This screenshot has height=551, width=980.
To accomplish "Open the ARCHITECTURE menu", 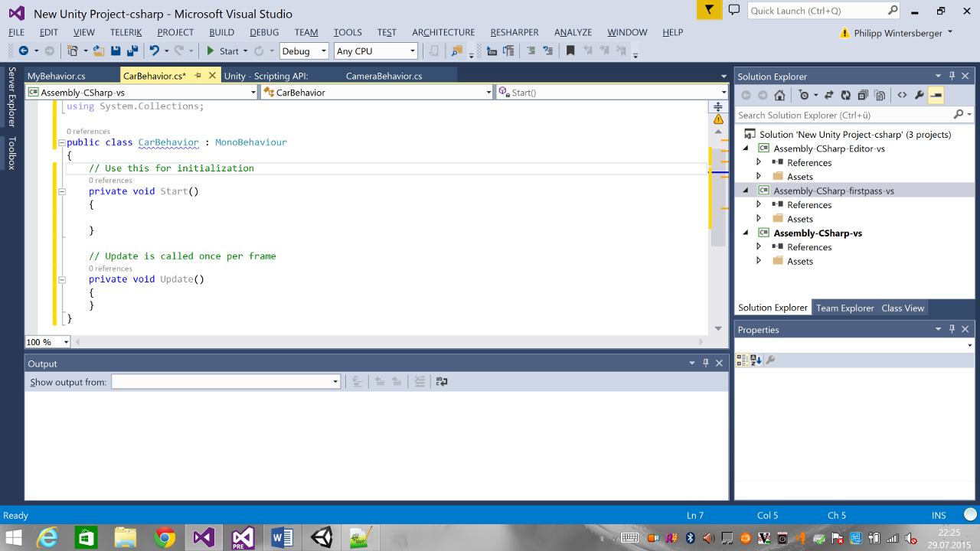I will point(443,32).
